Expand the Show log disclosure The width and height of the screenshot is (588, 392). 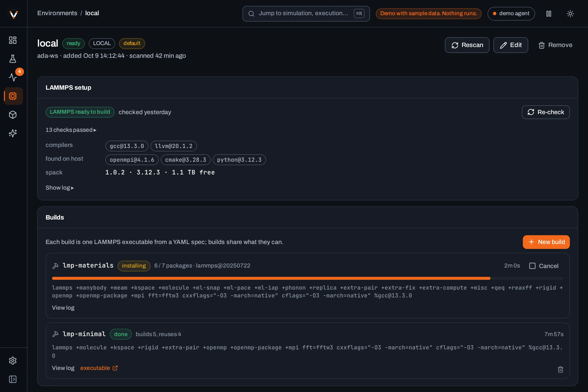(x=60, y=188)
